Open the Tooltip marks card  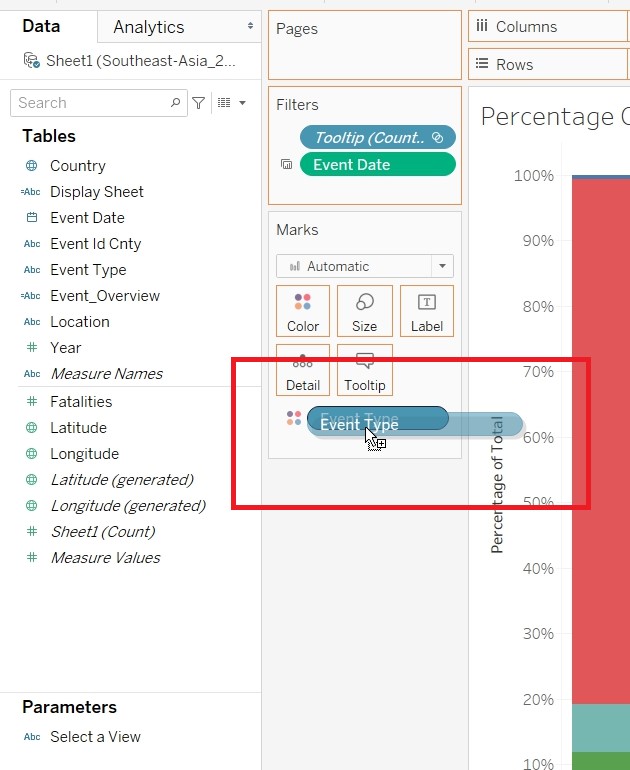pyautogui.click(x=364, y=370)
